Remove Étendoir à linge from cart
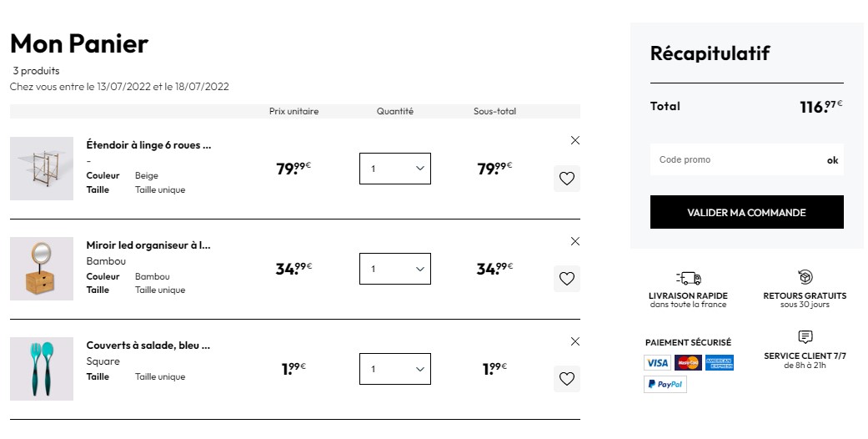868x439 pixels. [x=575, y=140]
